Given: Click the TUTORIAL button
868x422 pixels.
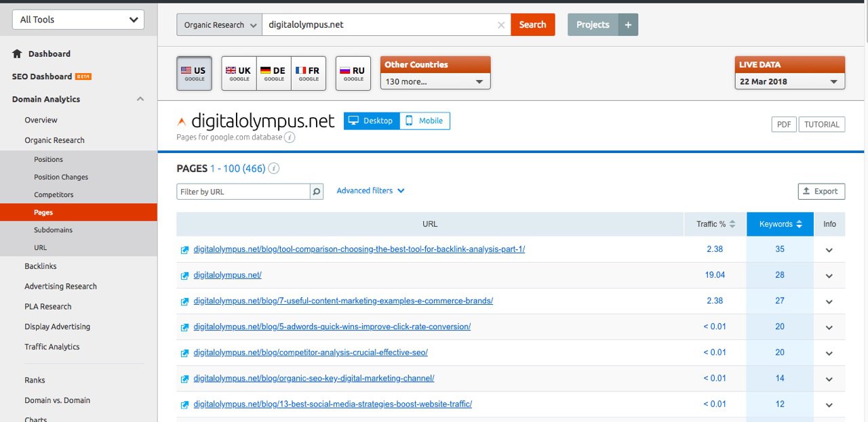Looking at the screenshot, I should click(822, 125).
